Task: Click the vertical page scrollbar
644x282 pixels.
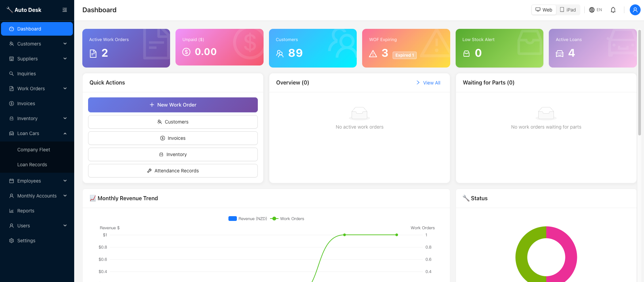Action: [640, 83]
